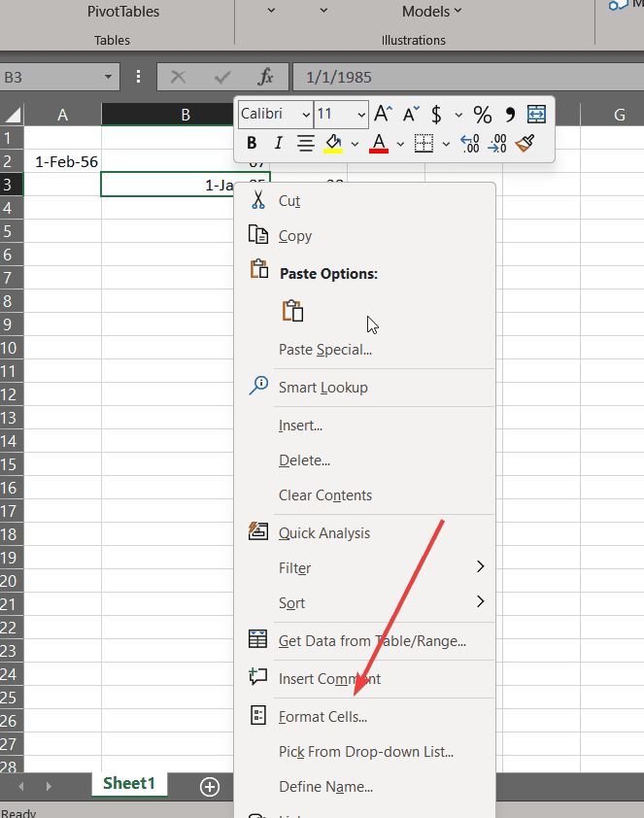This screenshot has height=818, width=644.
Task: Click the Increase Font Size icon
Action: point(384,115)
